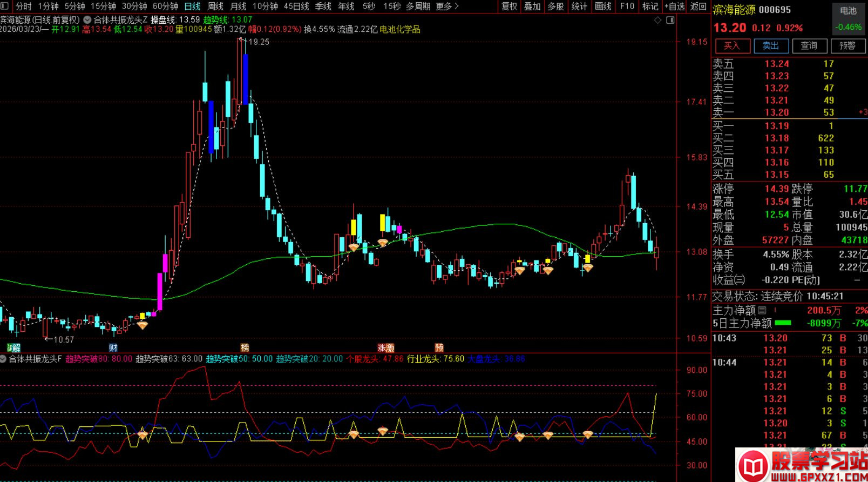This screenshot has width=868, height=482.
Task: Switch to the 周线 weekly period tab
Action: (215, 6)
